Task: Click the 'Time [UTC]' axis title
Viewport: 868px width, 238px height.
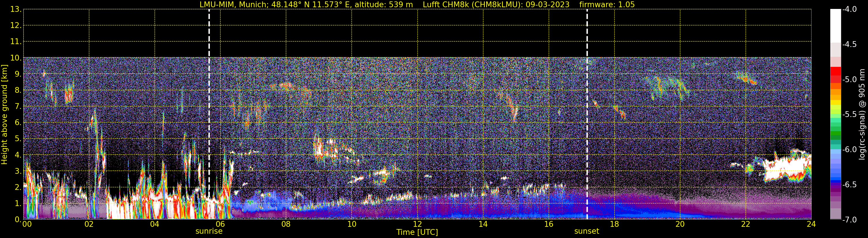Action: coord(417,232)
